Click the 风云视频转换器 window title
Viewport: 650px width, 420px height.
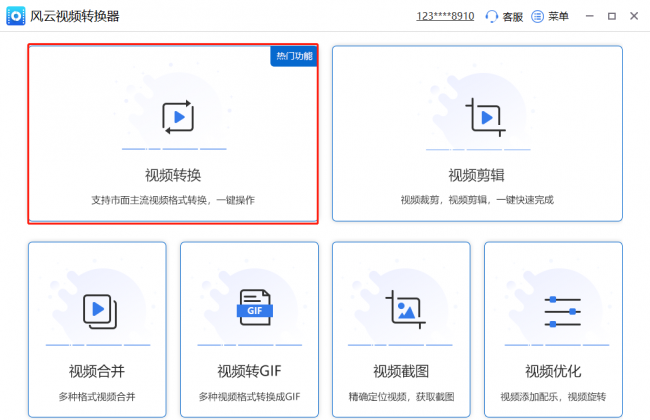[x=75, y=16]
